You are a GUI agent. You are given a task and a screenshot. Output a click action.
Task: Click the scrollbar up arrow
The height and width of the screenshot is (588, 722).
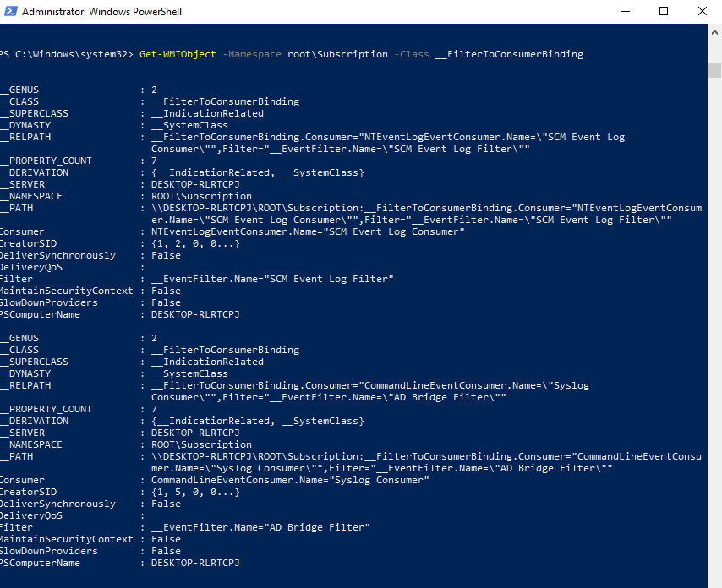[714, 32]
